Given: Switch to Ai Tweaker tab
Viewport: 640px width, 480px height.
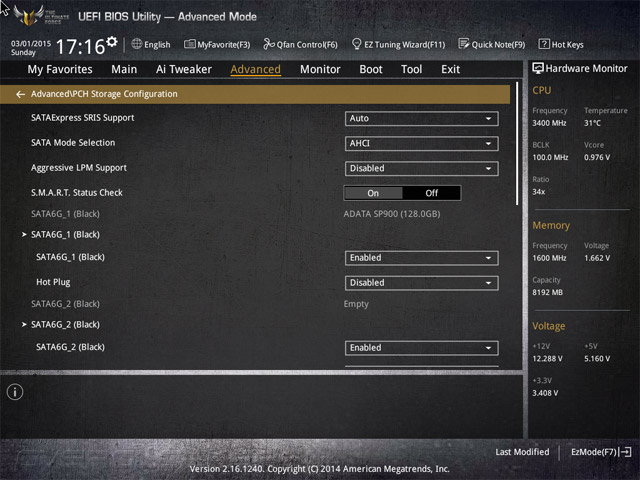Looking at the screenshot, I should click(x=184, y=69).
